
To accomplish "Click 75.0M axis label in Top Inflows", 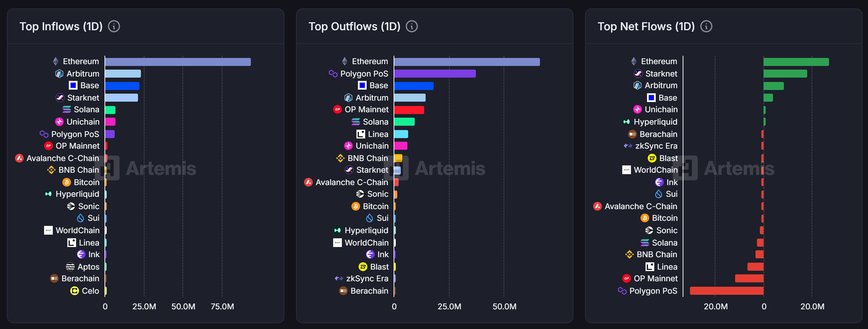I will pyautogui.click(x=222, y=306).
